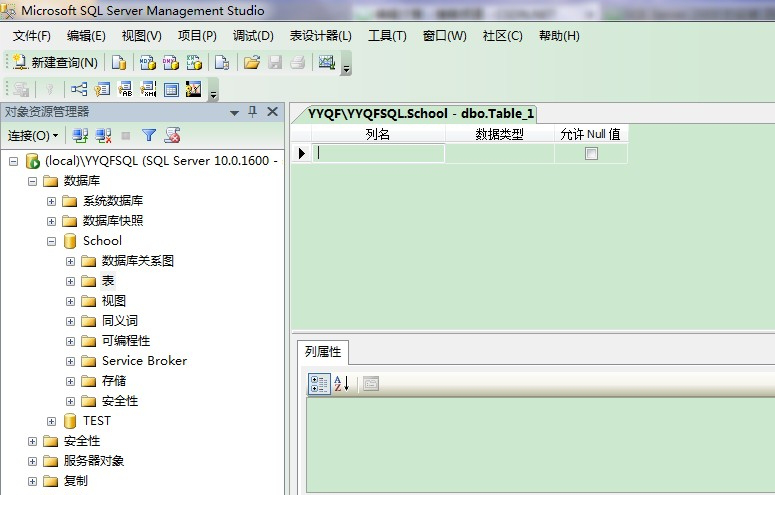Click the 新建查询(N) New Query button

(55, 62)
